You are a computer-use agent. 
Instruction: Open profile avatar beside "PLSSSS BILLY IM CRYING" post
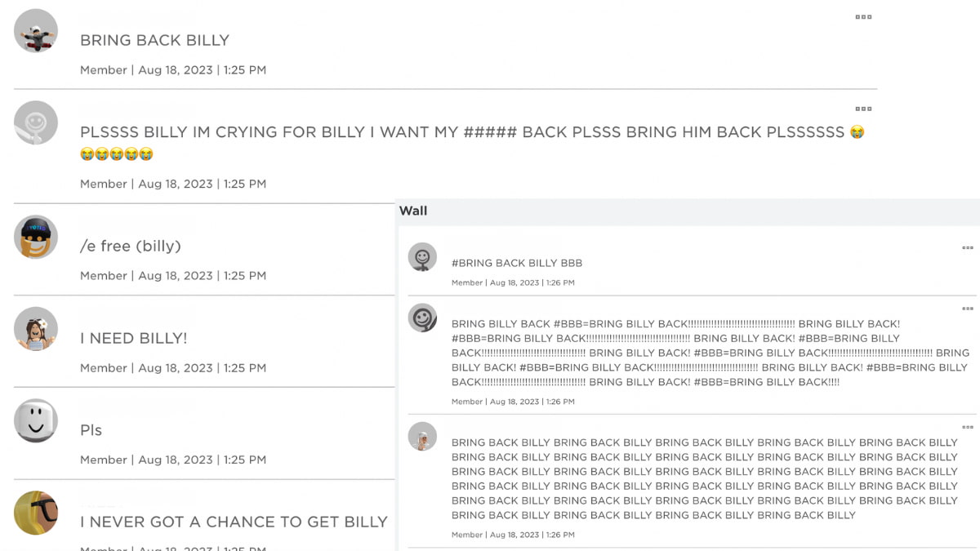(x=36, y=122)
